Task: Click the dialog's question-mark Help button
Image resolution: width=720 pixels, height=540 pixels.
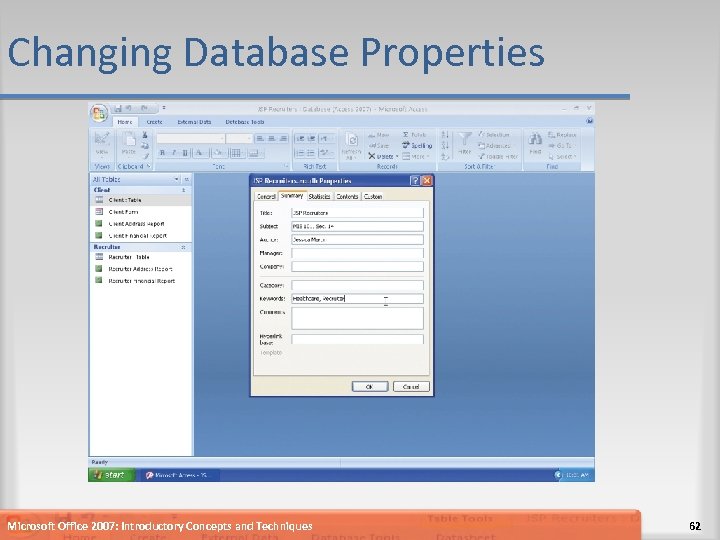Action: (x=415, y=180)
